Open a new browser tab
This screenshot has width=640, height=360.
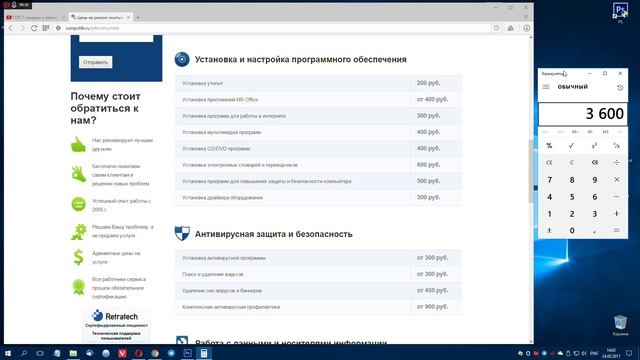(x=138, y=18)
